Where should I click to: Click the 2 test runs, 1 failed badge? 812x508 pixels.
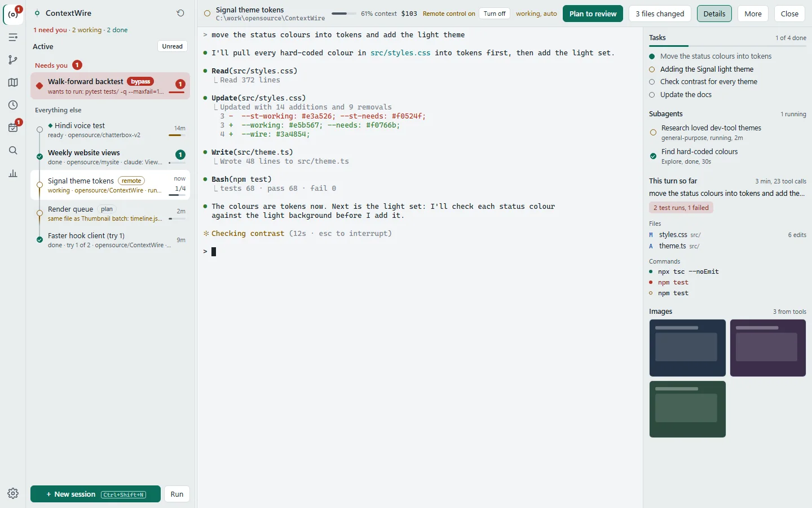pyautogui.click(x=681, y=208)
